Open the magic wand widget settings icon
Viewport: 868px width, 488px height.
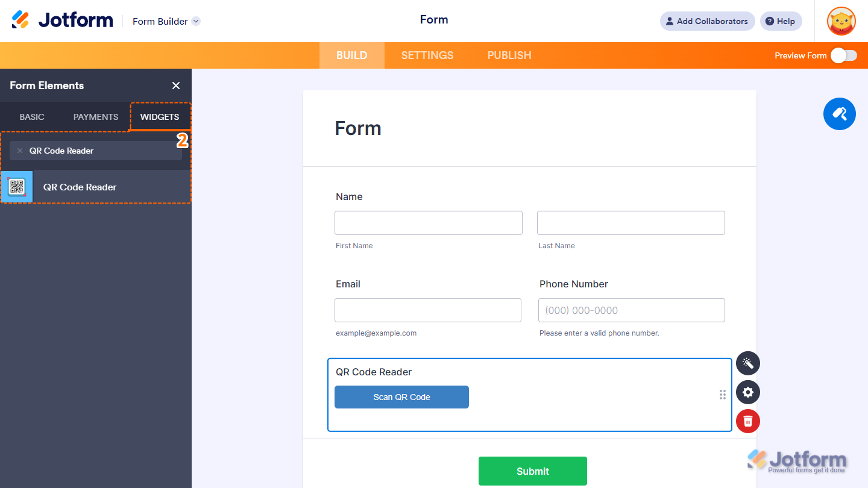tap(747, 363)
